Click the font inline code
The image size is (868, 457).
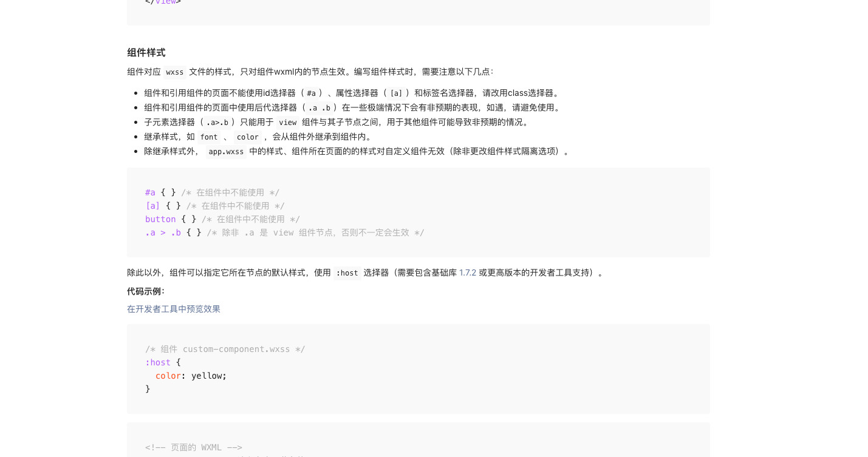pyautogui.click(x=209, y=137)
